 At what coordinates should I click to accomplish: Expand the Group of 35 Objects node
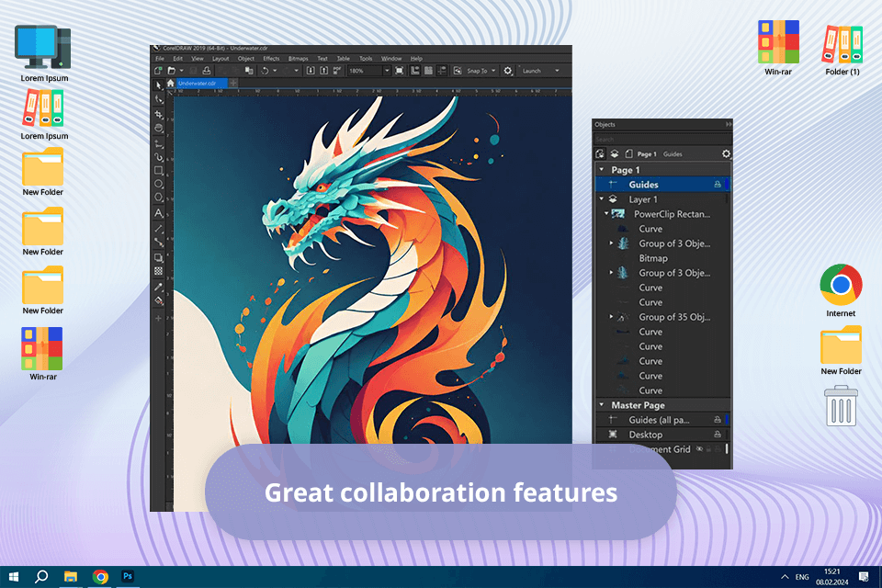[612, 317]
